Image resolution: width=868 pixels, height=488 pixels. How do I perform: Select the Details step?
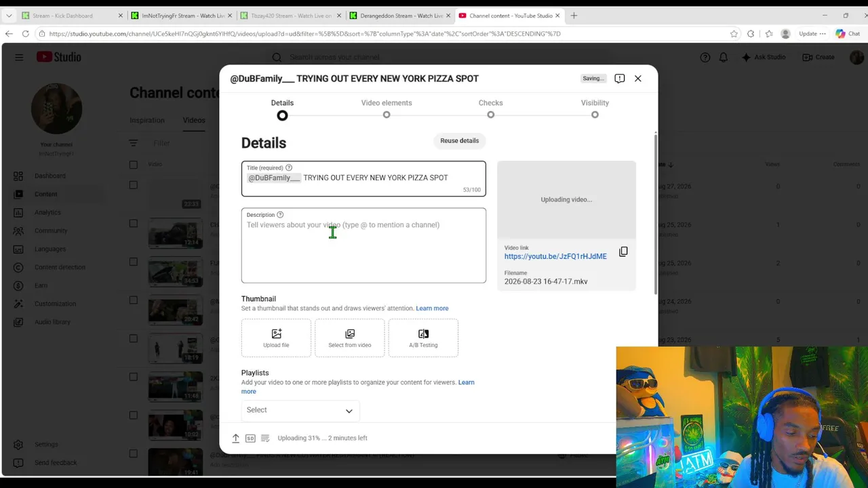[282, 108]
